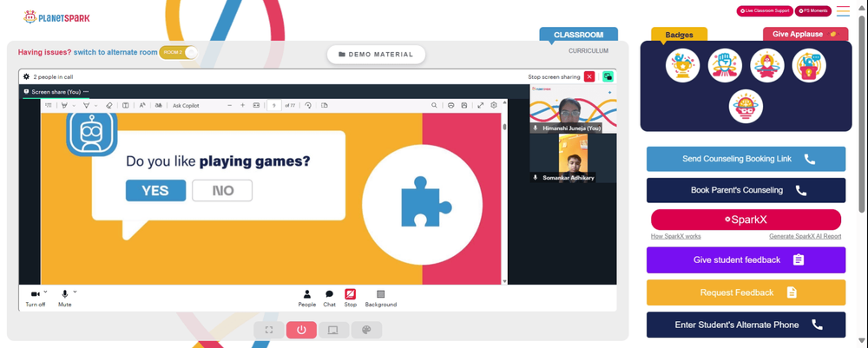Open PS Moments
The image size is (868, 348).
tap(813, 11)
